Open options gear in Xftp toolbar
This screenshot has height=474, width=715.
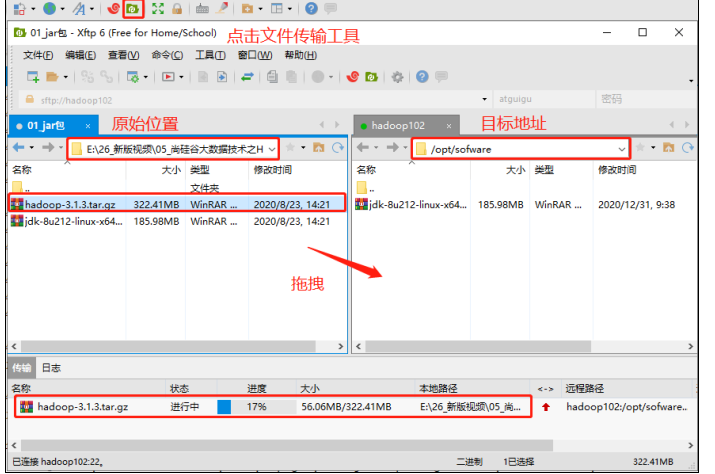point(397,77)
